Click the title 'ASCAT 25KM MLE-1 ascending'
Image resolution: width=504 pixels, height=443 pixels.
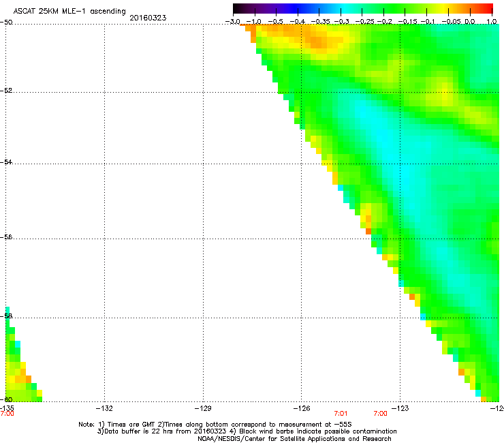69,12
